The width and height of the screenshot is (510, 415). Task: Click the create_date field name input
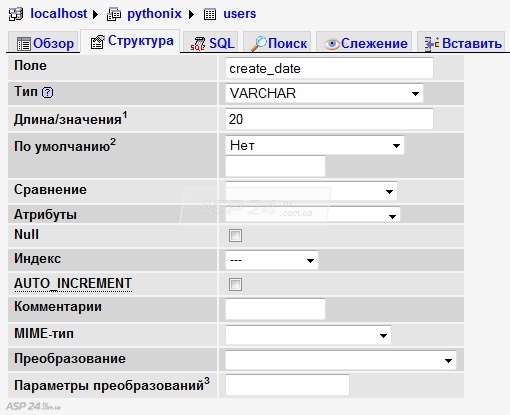329,68
